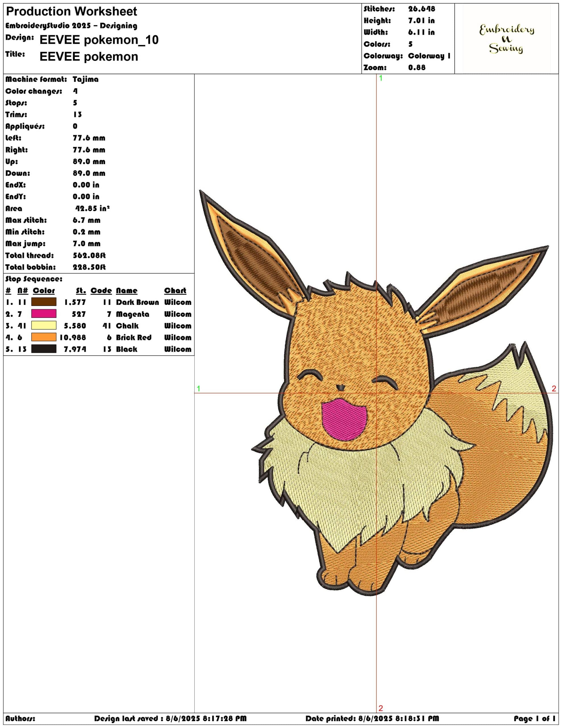Click the 'St.' column header
This screenshot has width=562, height=728.
tap(81, 291)
